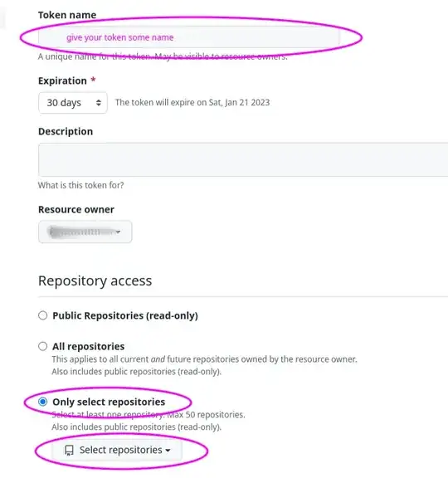This screenshot has width=448, height=478.
Task: Select Public Repositories (read-only) radio button
Action: pos(42,315)
